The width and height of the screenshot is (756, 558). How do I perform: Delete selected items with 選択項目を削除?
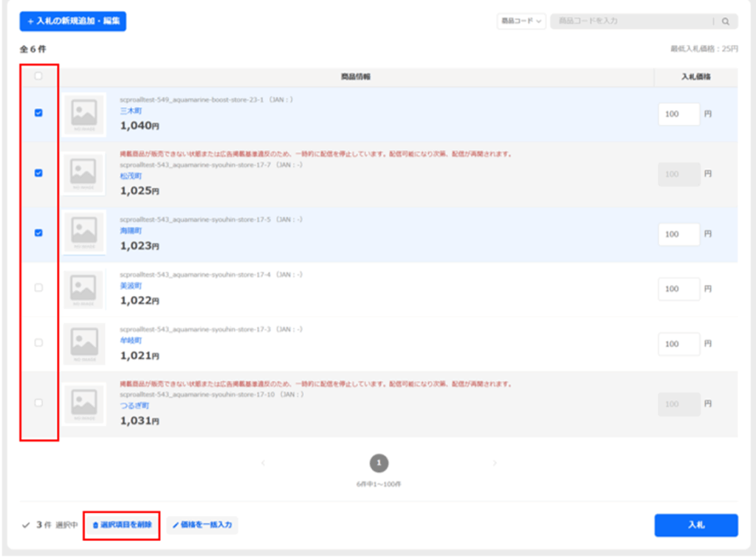pos(122,525)
